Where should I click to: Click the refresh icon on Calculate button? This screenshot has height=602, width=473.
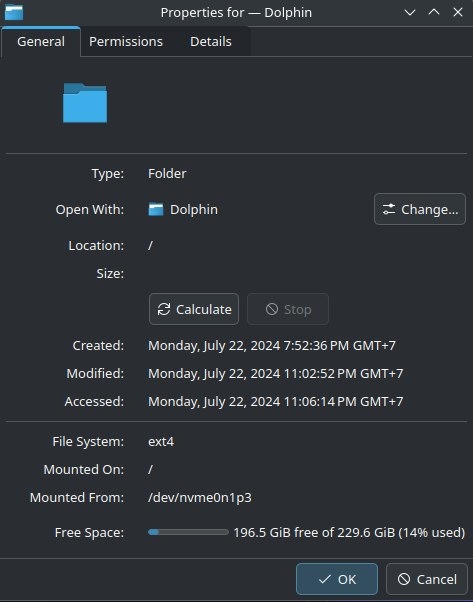coord(164,309)
